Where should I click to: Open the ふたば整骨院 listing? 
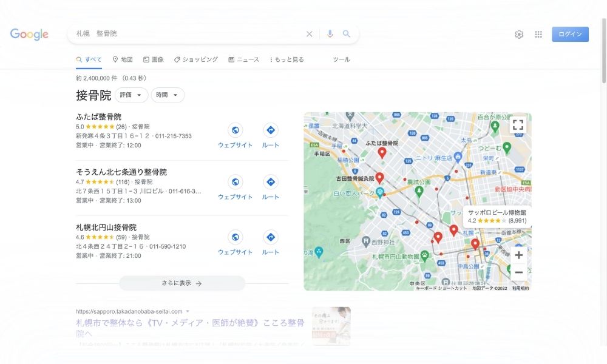pos(99,117)
